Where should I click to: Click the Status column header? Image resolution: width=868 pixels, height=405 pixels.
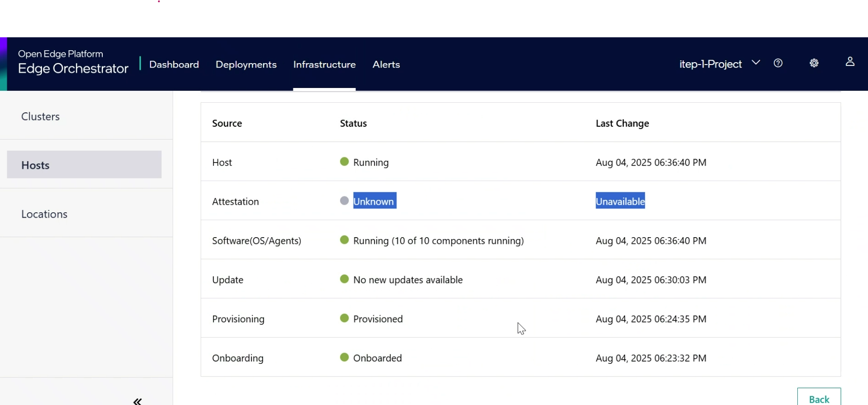click(353, 123)
